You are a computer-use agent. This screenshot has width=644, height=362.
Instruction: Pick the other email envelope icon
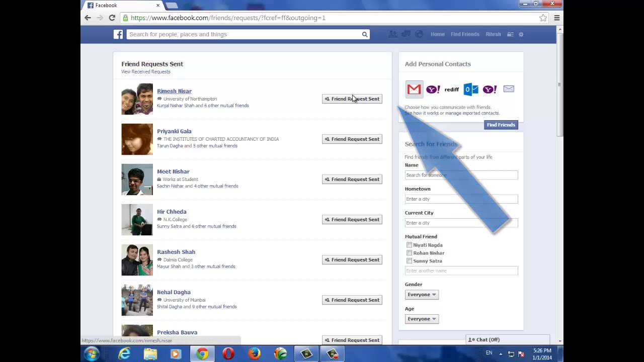coord(509,89)
